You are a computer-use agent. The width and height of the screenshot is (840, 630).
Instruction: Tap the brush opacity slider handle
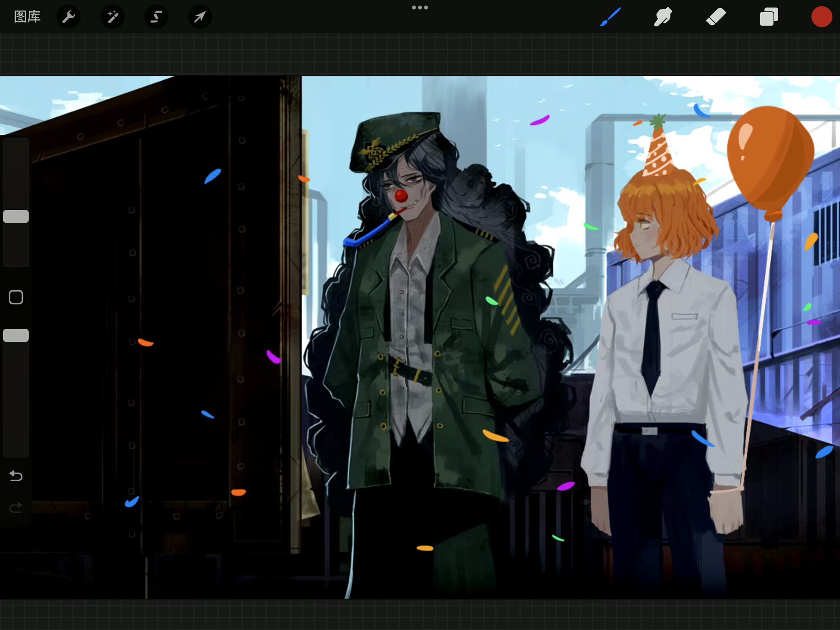16,335
